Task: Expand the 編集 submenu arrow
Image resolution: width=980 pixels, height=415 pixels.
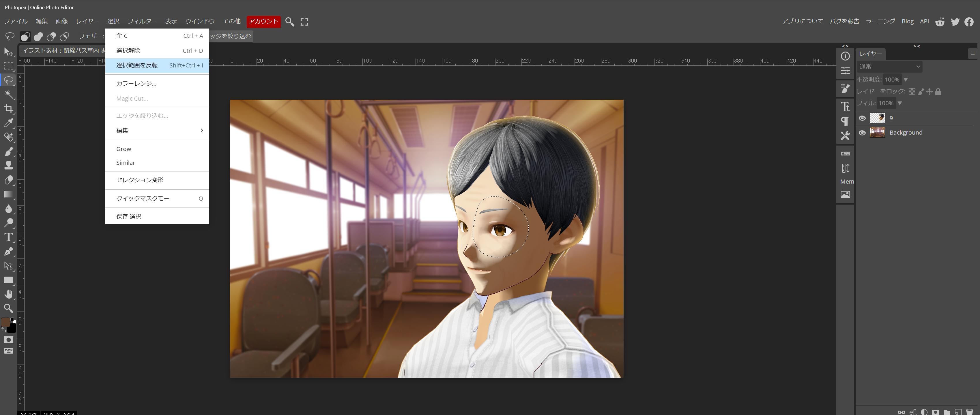Action: click(202, 130)
